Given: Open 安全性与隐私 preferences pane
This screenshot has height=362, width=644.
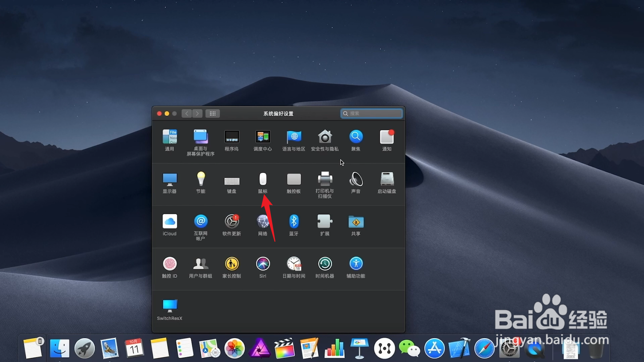Looking at the screenshot, I should (x=325, y=140).
